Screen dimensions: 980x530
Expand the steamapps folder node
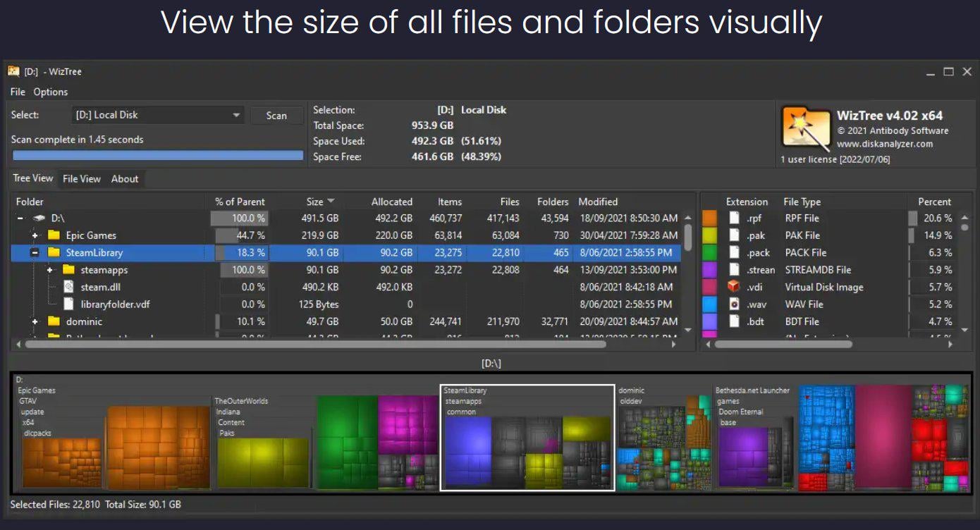49,270
